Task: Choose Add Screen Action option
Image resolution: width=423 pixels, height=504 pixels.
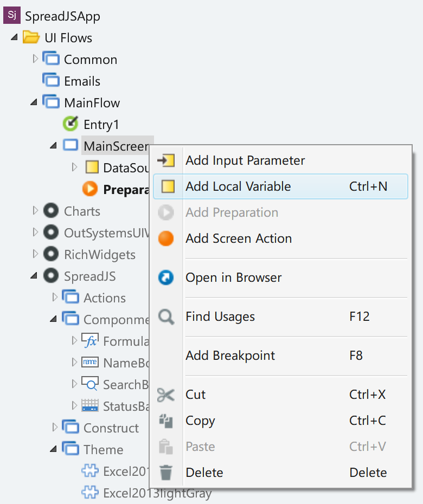Action: [x=280, y=238]
